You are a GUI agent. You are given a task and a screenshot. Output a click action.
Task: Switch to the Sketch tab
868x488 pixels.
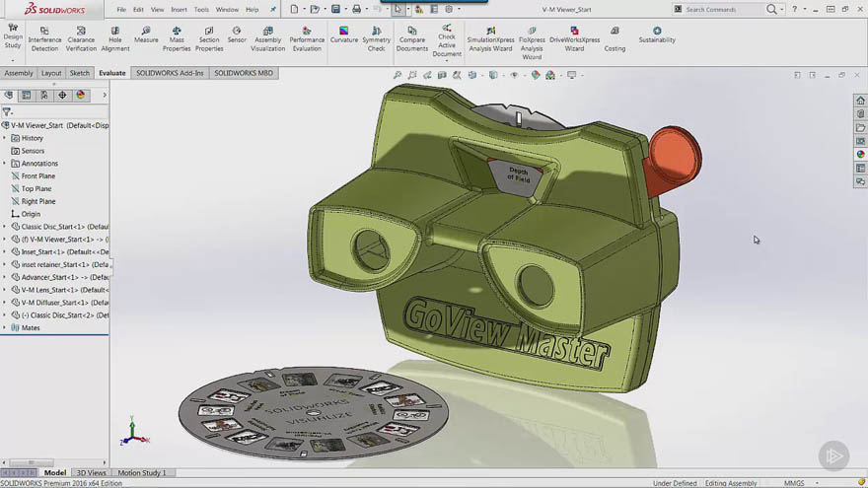tap(79, 73)
